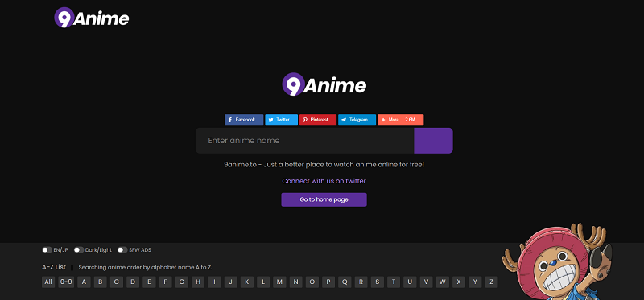Focus the Enter anime name search field
The width and height of the screenshot is (644, 300).
click(305, 141)
